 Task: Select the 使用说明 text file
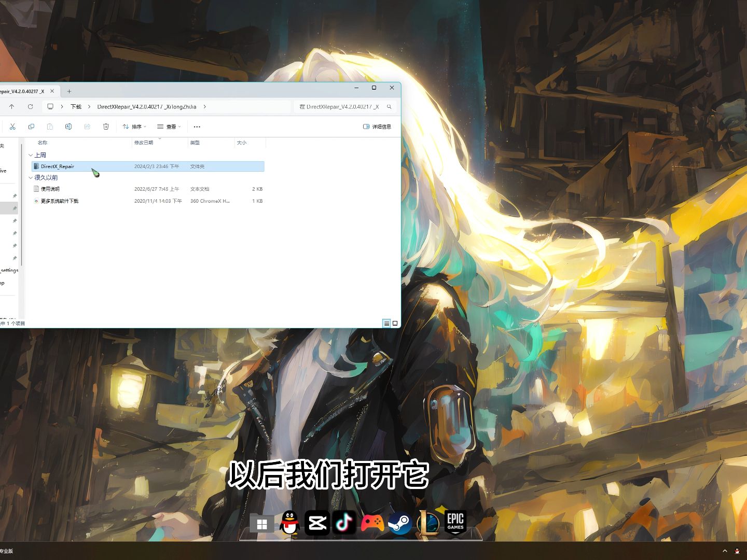[148, 189]
